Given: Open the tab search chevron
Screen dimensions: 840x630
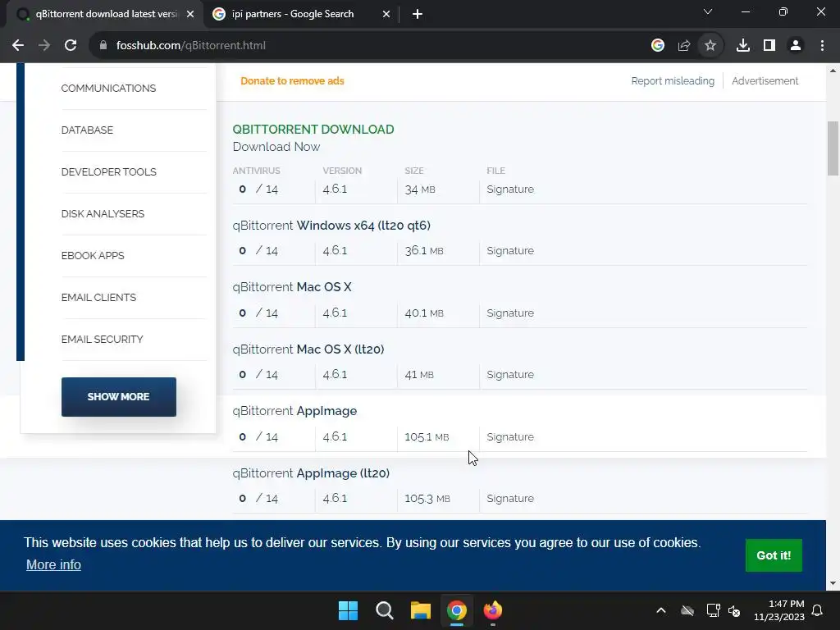Looking at the screenshot, I should (708, 11).
